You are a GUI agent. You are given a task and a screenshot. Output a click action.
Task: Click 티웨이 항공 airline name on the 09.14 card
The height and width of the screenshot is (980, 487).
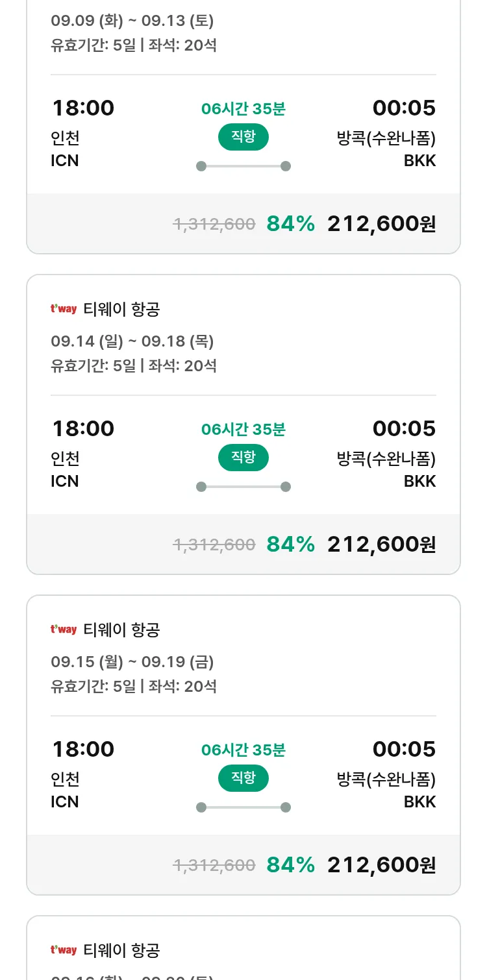pos(121,310)
